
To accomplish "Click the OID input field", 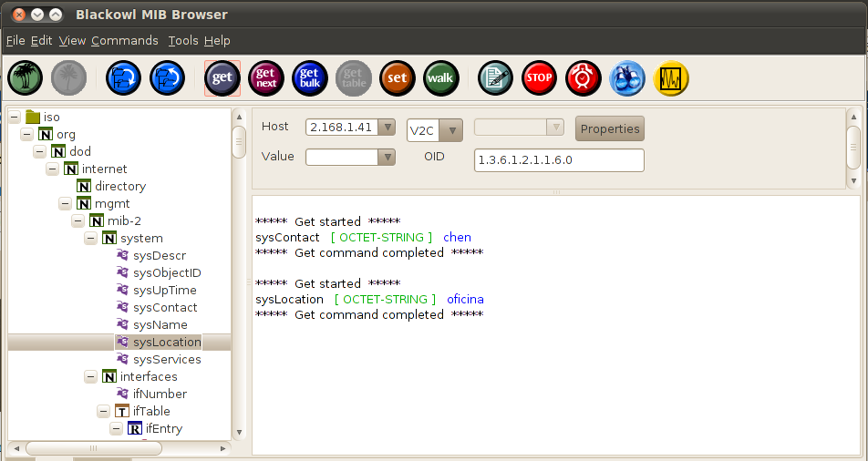I will pos(559,160).
